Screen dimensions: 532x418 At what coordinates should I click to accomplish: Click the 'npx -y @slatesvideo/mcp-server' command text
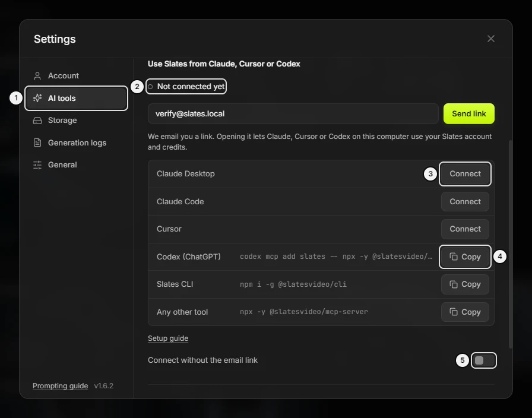[303, 312]
